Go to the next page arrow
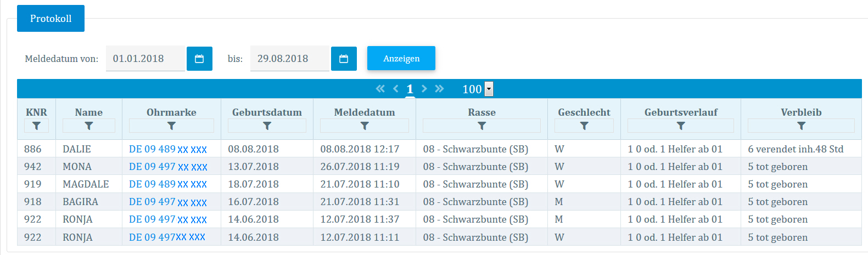Image resolution: width=868 pixels, height=255 pixels. click(424, 89)
